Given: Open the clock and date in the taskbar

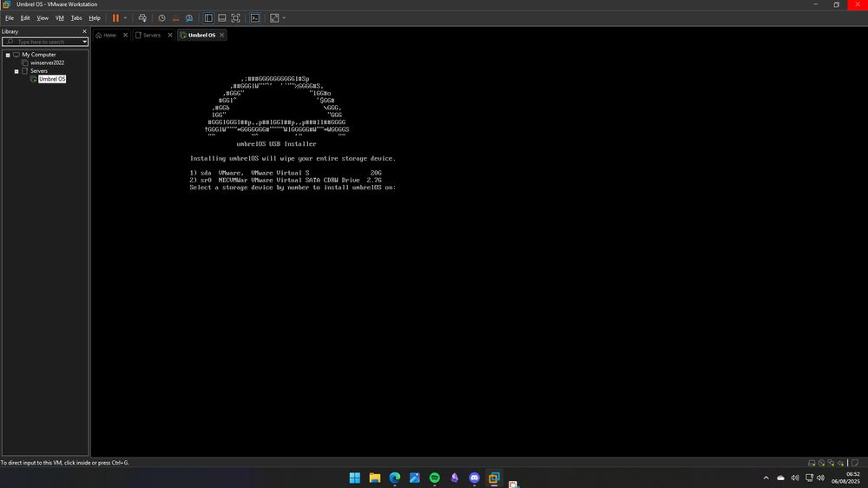Looking at the screenshot, I should click(x=845, y=478).
